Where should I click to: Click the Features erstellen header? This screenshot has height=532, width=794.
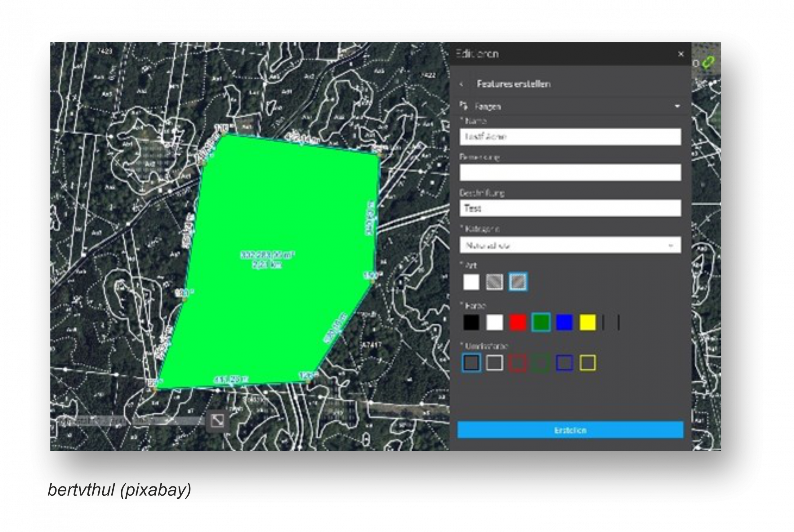click(x=514, y=84)
